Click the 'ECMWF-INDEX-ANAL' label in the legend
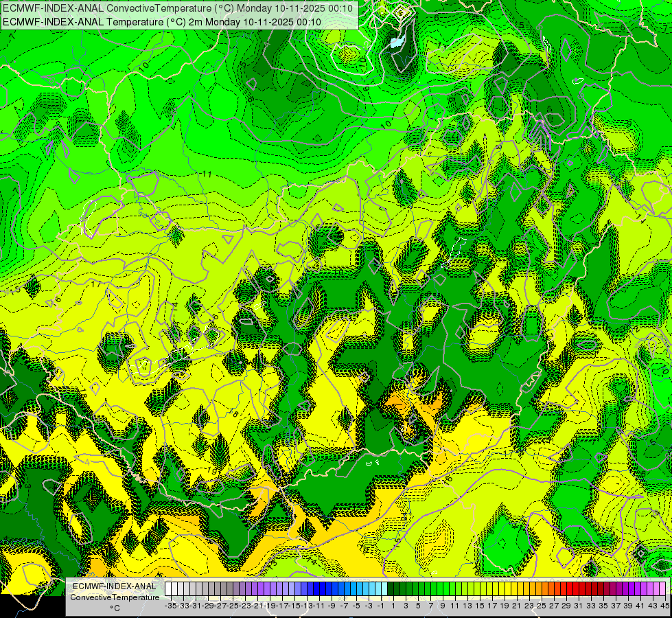Screen dimensions: 672x618 [115, 586]
